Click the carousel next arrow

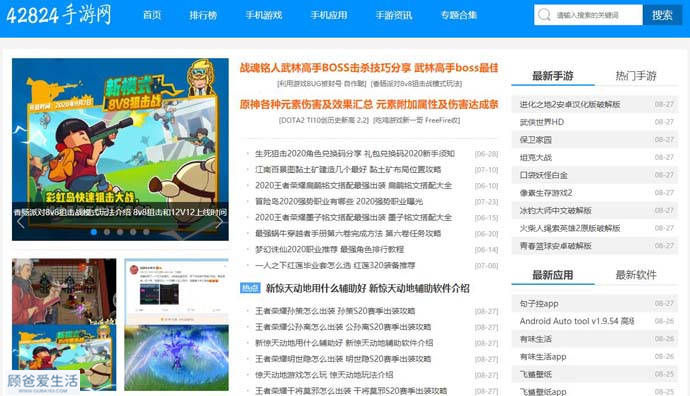coord(219,222)
